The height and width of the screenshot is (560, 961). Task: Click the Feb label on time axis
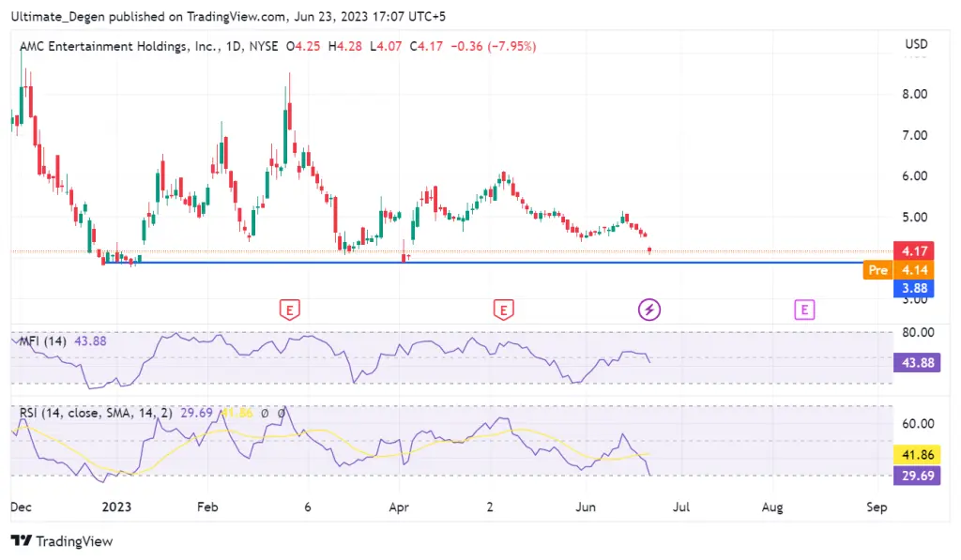click(207, 507)
